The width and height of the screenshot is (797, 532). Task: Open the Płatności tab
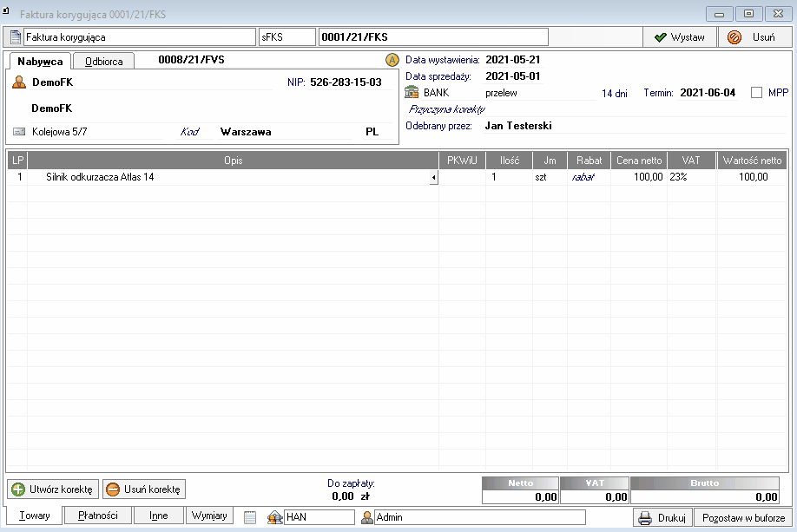(x=98, y=516)
